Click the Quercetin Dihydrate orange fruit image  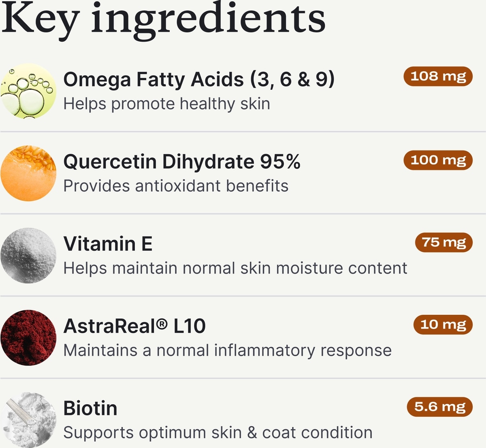pyautogui.click(x=28, y=173)
